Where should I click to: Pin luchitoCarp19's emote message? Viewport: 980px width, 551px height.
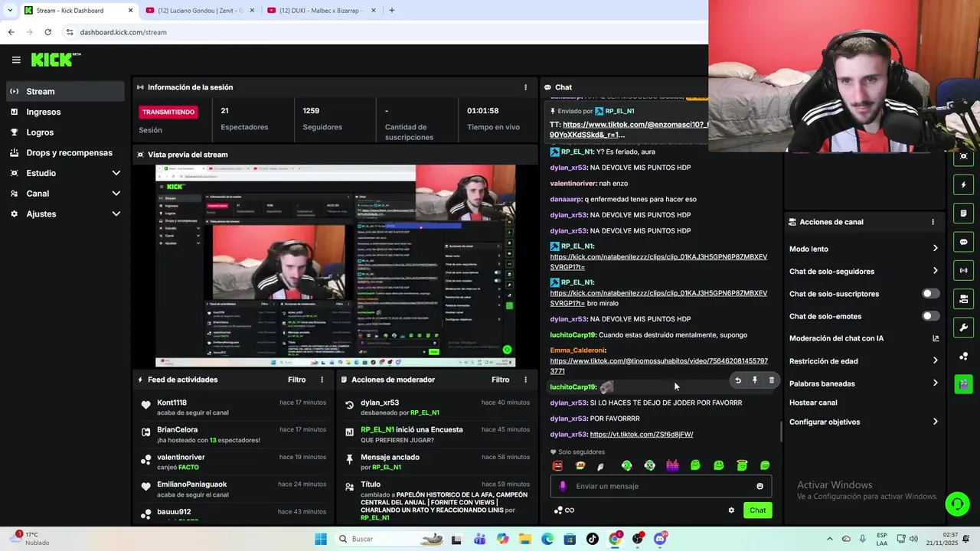(755, 380)
